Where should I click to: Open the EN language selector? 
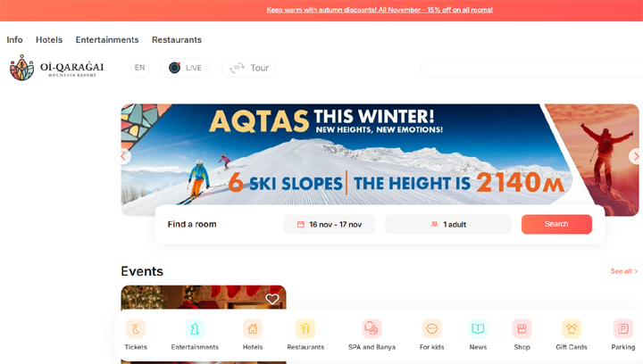[140, 68]
